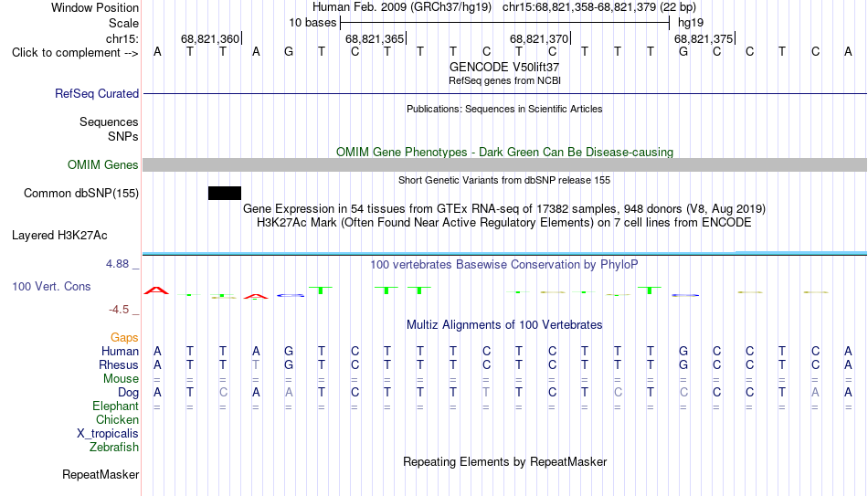
Task: Click the genome position header text
Action: tap(504, 7)
